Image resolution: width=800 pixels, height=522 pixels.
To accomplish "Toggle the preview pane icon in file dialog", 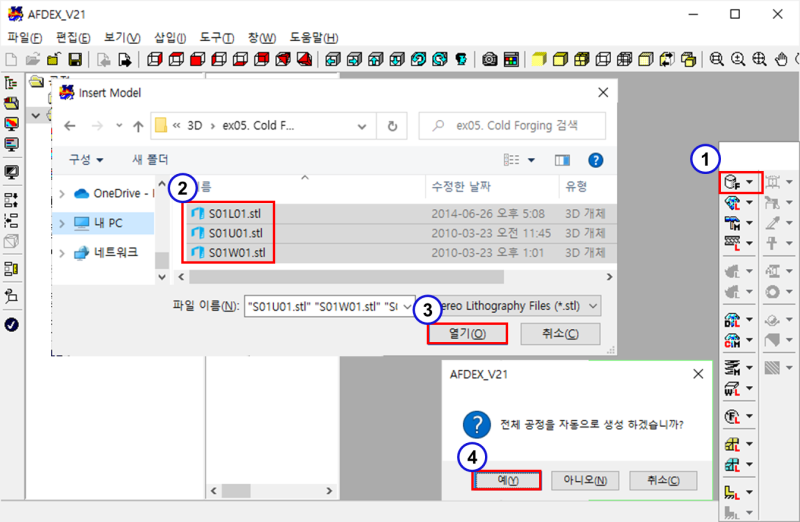I will (562, 159).
